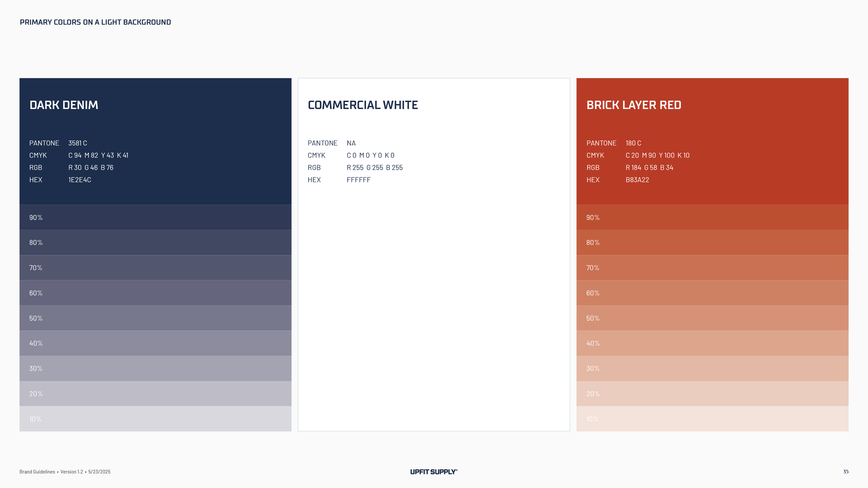Screen dimensions: 868x488
Task: Pick the Brick Layer Red 50% tint swatch
Action: [712, 318]
